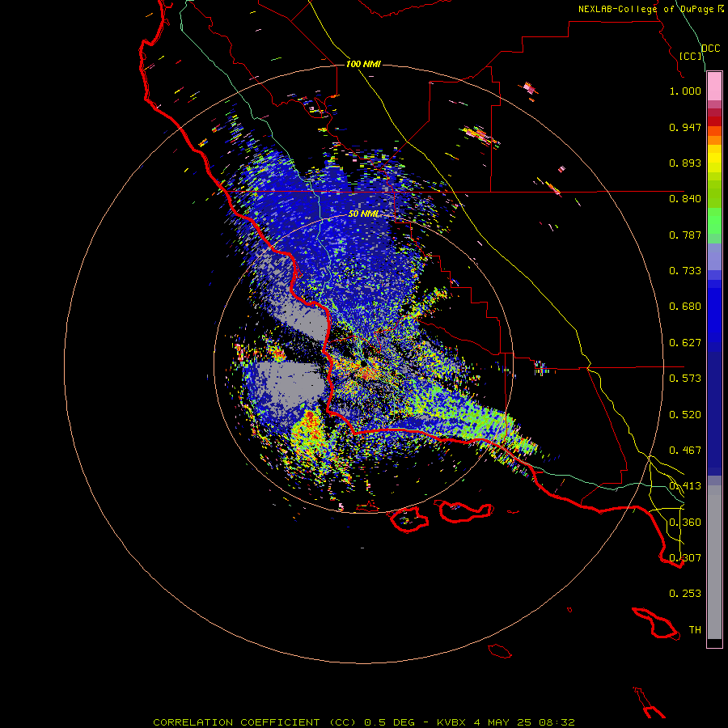
Task: Click the 0.893 scale value
Action: [685, 163]
